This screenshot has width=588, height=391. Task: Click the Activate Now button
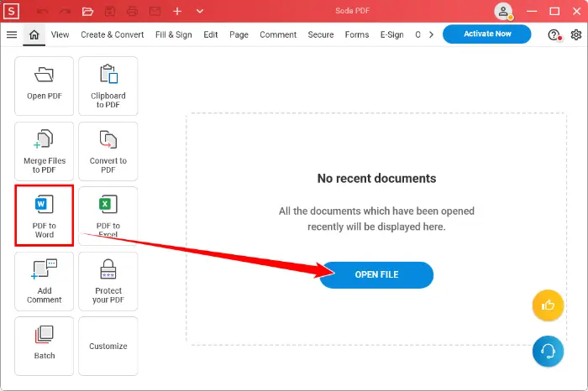(x=486, y=34)
